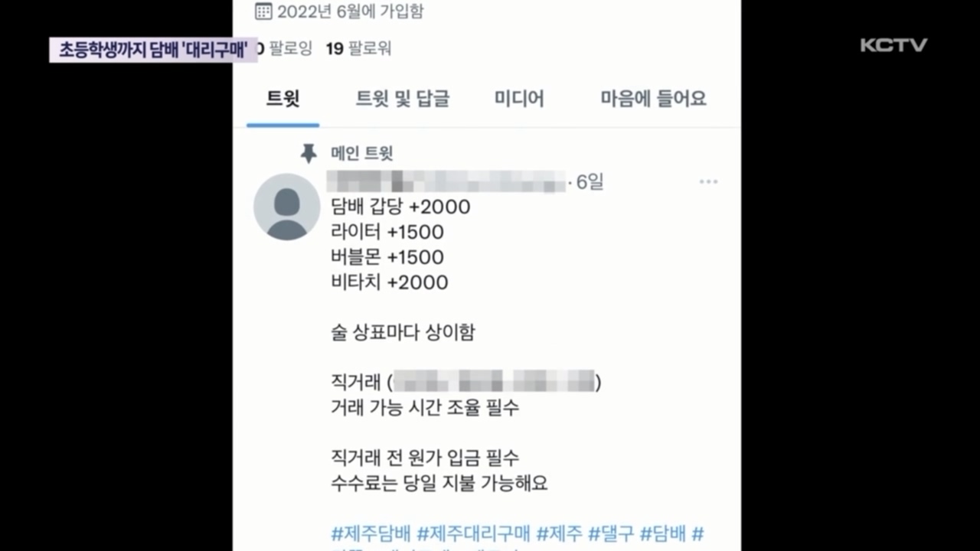Viewport: 980px width, 551px height.
Task: Select the 트윗 tab
Action: [283, 99]
